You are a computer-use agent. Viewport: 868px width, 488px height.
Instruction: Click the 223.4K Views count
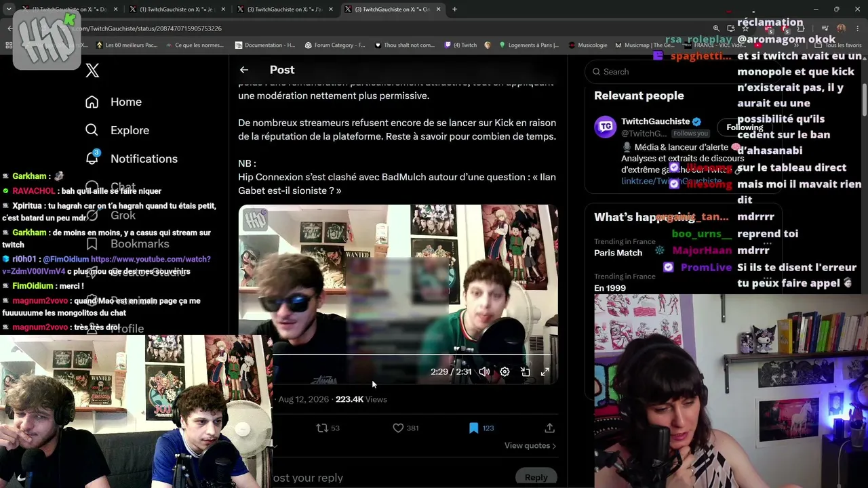pos(361,400)
